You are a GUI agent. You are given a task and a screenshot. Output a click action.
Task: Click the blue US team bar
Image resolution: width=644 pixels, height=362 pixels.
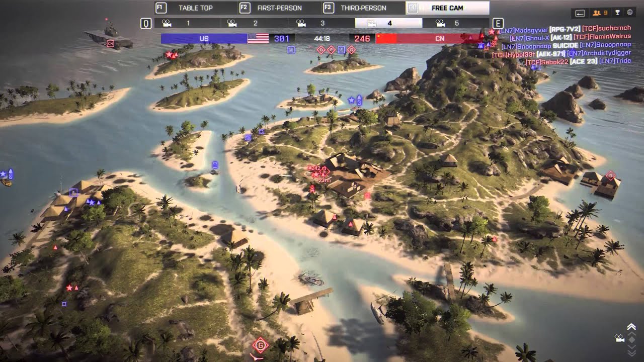(x=204, y=39)
